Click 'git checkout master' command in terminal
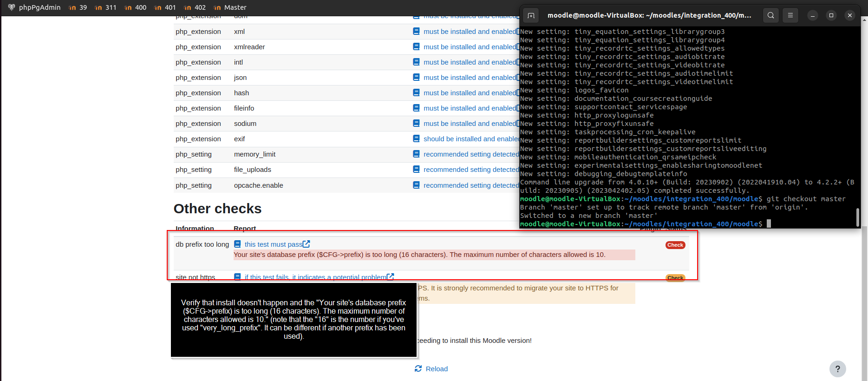 click(806, 199)
